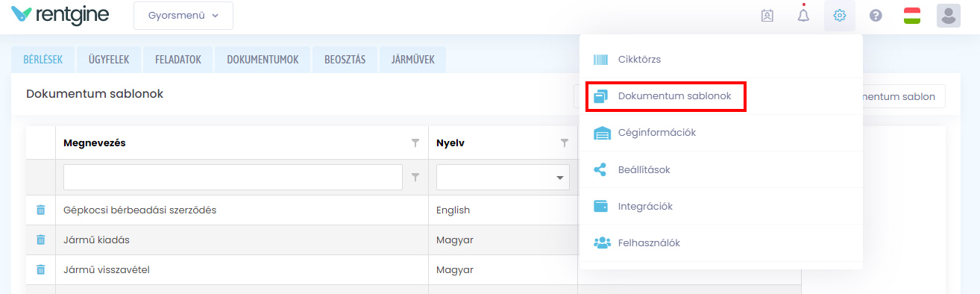Open the Jármű visszavétel row
This screenshot has height=294, width=980.
(107, 269)
